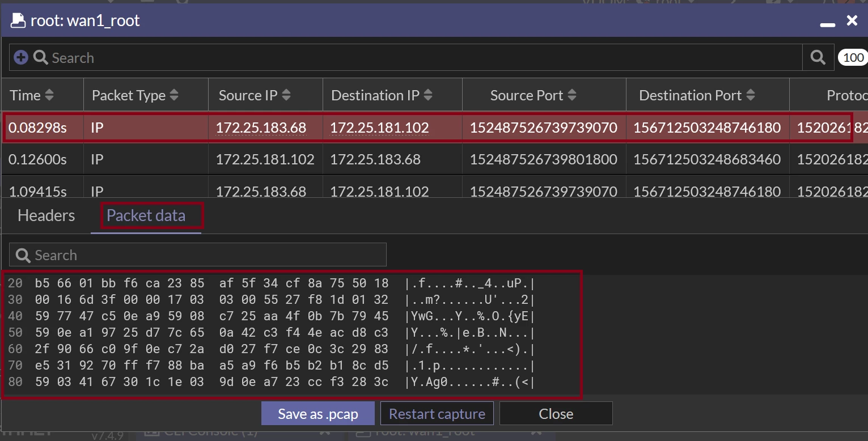The height and width of the screenshot is (441, 868).
Task: Select packet row at 1.09415s
Action: pos(434,187)
